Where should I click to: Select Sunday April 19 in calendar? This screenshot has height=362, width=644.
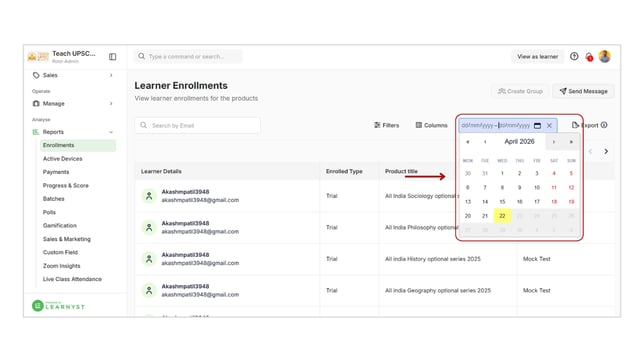571,202
